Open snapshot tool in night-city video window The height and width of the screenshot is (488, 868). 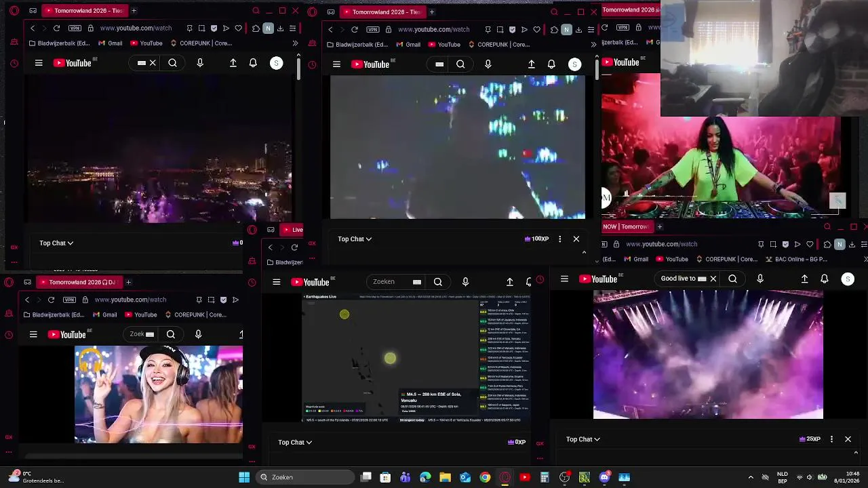(202, 28)
